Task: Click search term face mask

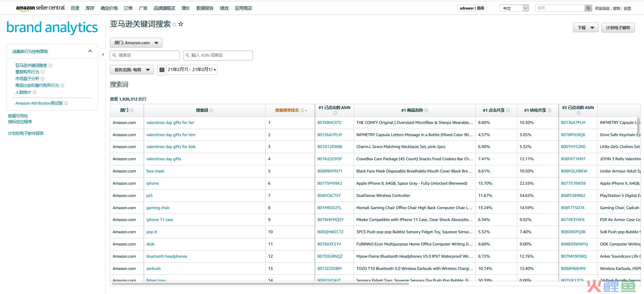Action: (x=155, y=171)
